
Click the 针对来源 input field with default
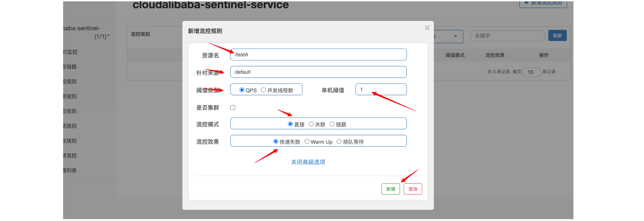point(318,72)
